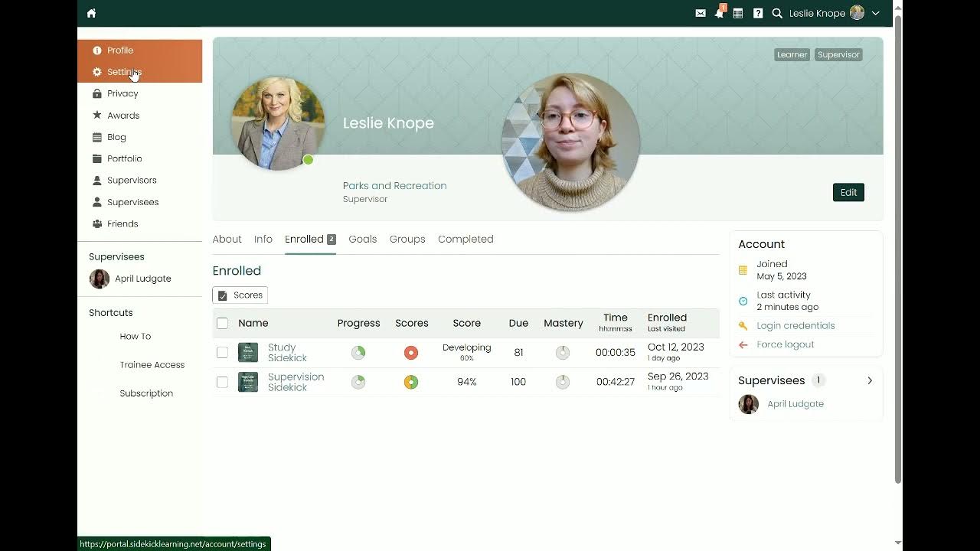Viewport: 980px width, 551px height.
Task: Click the Privacy lock icon
Action: [97, 93]
